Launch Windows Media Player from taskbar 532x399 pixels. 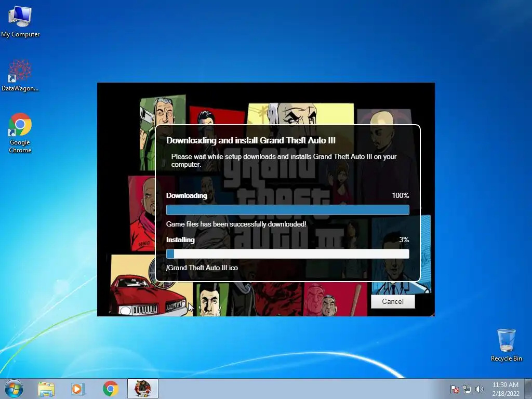point(78,389)
